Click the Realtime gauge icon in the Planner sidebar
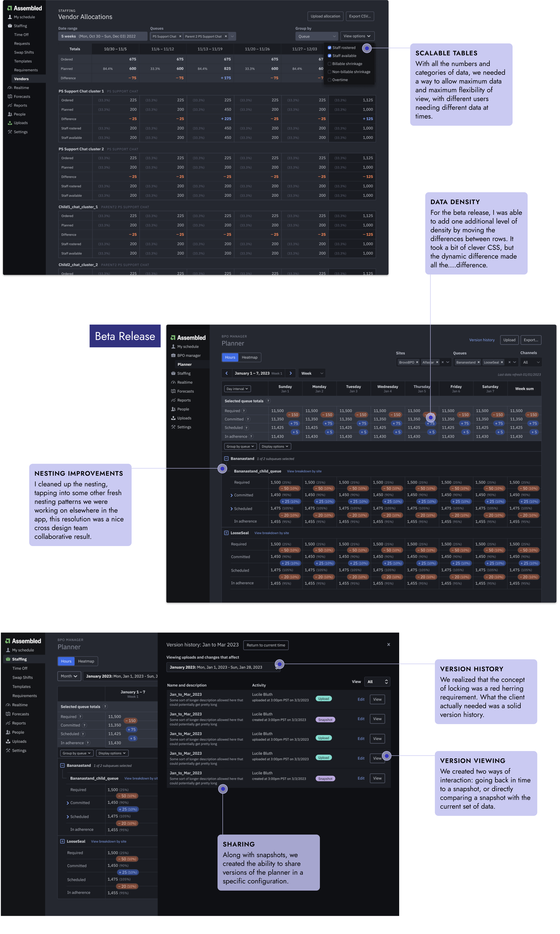 point(173,382)
